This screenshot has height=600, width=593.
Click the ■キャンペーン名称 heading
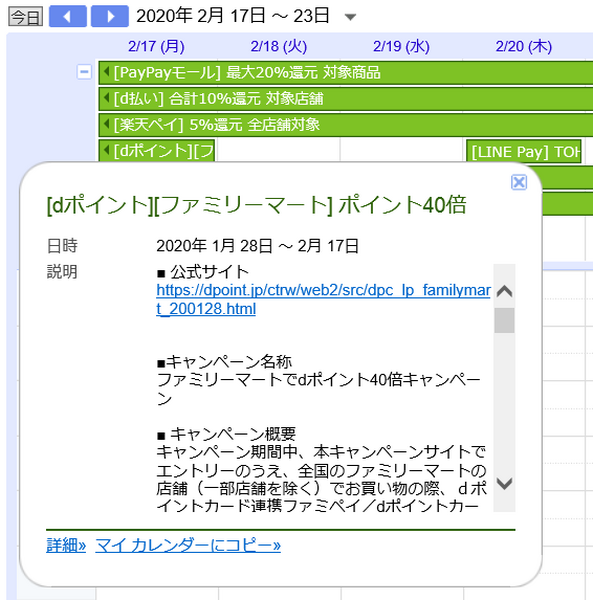click(x=224, y=362)
